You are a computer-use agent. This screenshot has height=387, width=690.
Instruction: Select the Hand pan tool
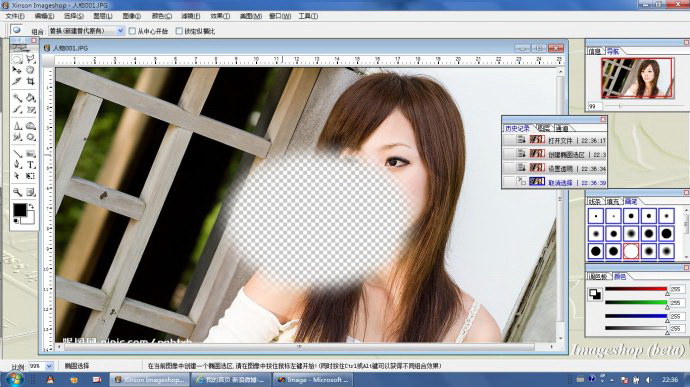click(30, 70)
